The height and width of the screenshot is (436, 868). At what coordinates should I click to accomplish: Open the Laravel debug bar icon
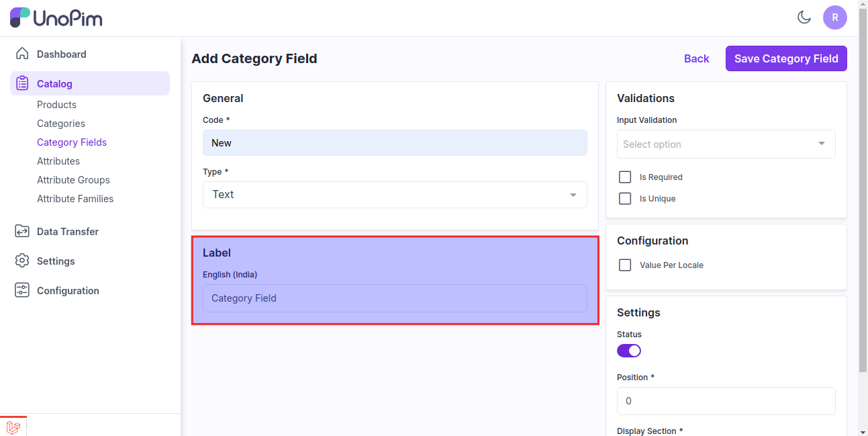coord(13,427)
